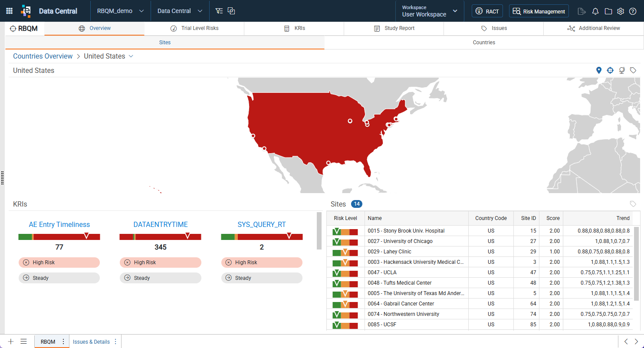This screenshot has height=348, width=644.
Task: Select row 0015 - Stony Brook Univ. Hospital
Action: [x=480, y=231]
